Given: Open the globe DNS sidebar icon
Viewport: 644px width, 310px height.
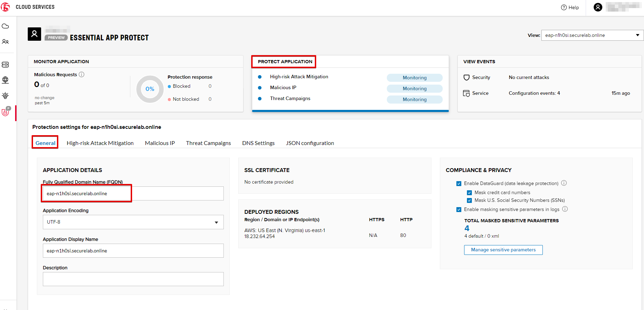Looking at the screenshot, I should tap(5, 80).
